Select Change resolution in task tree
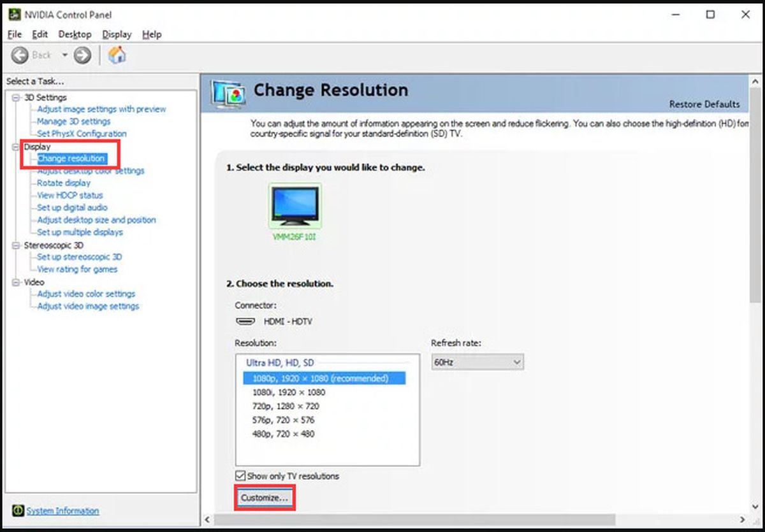This screenshot has height=532, width=765. (71, 158)
